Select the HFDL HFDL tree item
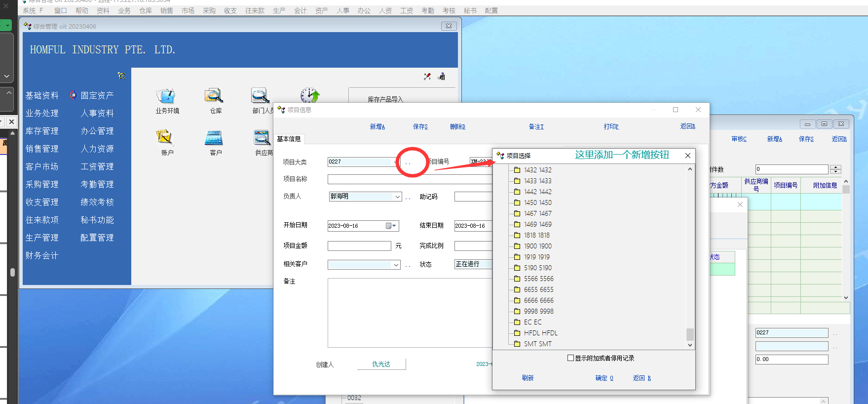Image resolution: width=868 pixels, height=404 pixels. tap(540, 333)
